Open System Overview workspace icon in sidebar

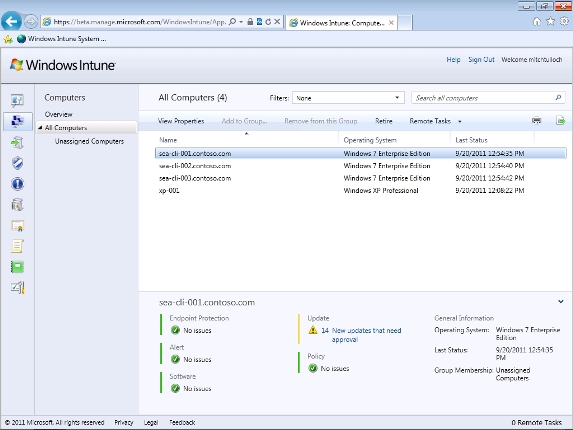coord(17,100)
